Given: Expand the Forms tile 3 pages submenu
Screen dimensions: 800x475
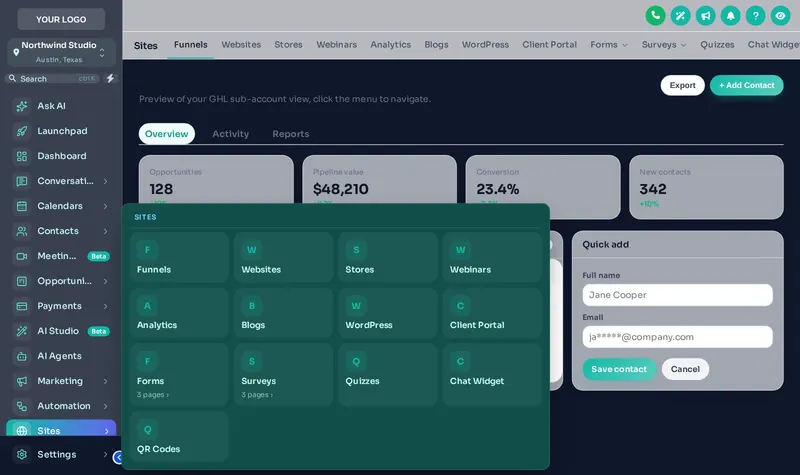Looking at the screenshot, I should pyautogui.click(x=153, y=395).
